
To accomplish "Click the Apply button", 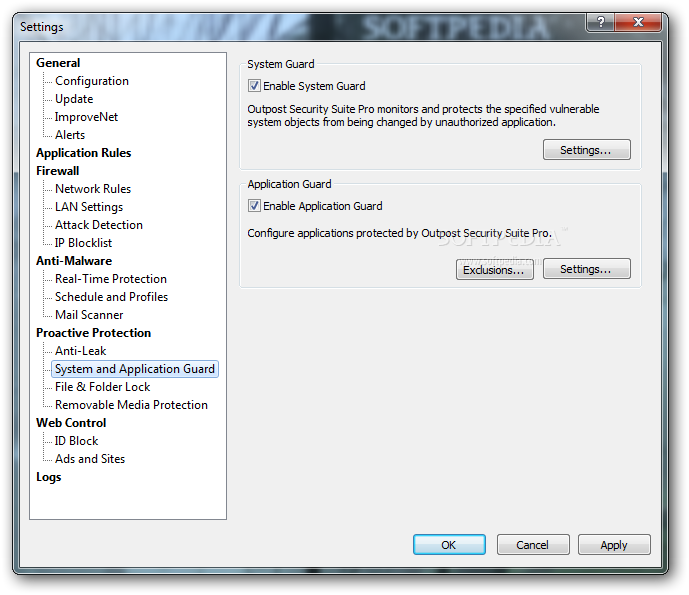I will (x=614, y=545).
